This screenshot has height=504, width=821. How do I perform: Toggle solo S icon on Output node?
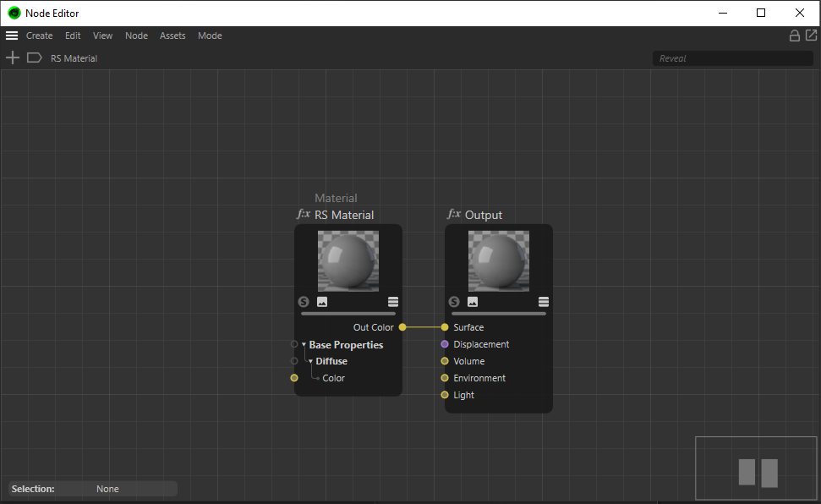click(x=454, y=302)
